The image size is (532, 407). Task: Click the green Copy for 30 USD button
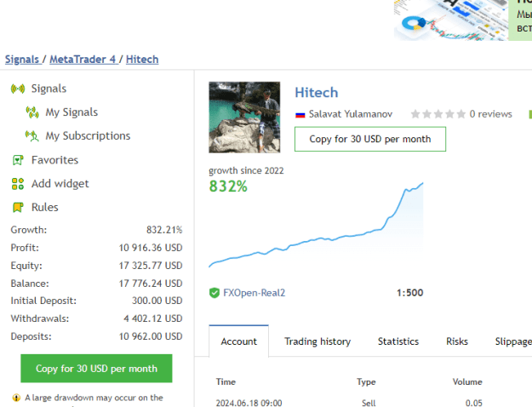96,369
